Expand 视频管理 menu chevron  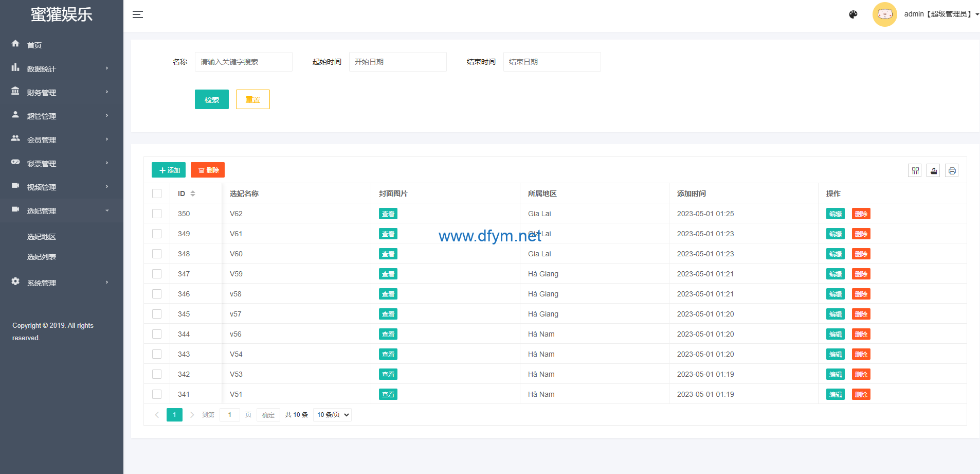click(107, 187)
